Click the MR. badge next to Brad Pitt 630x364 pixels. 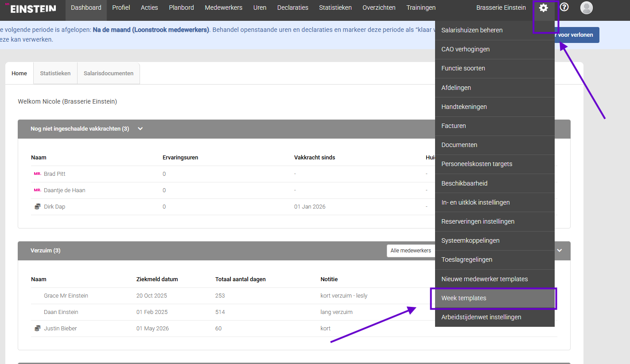[x=37, y=174]
